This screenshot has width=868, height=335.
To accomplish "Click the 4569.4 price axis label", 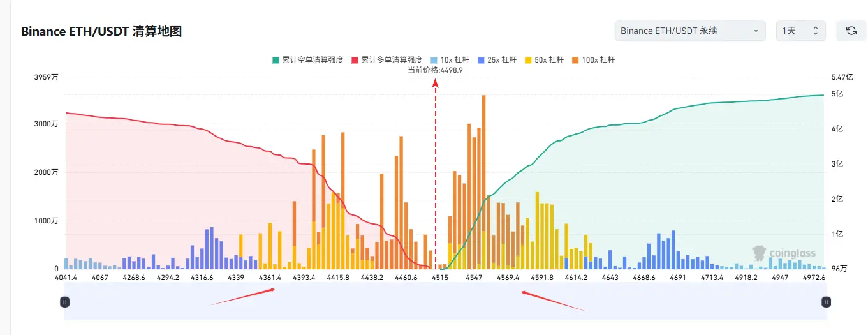I will 508,278.
